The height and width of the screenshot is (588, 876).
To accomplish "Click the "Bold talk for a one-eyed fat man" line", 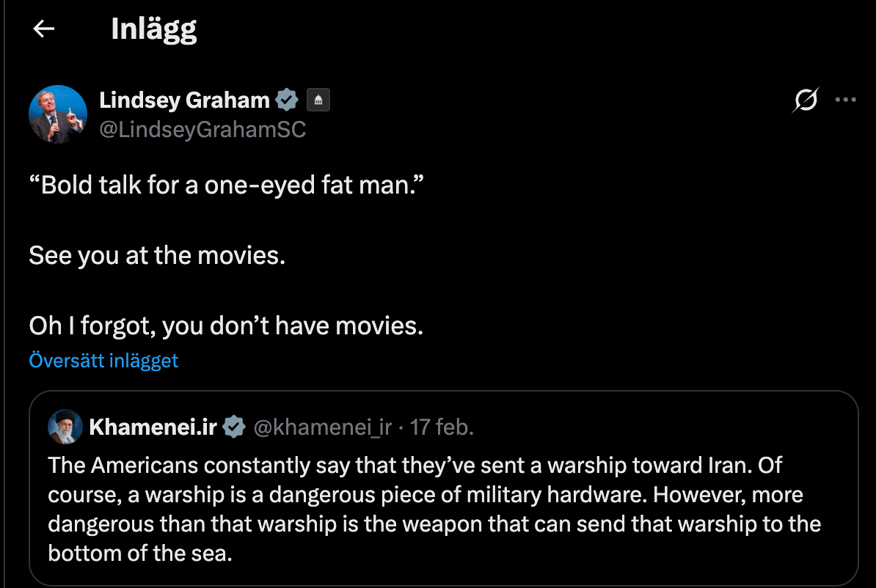I will coord(227,185).
